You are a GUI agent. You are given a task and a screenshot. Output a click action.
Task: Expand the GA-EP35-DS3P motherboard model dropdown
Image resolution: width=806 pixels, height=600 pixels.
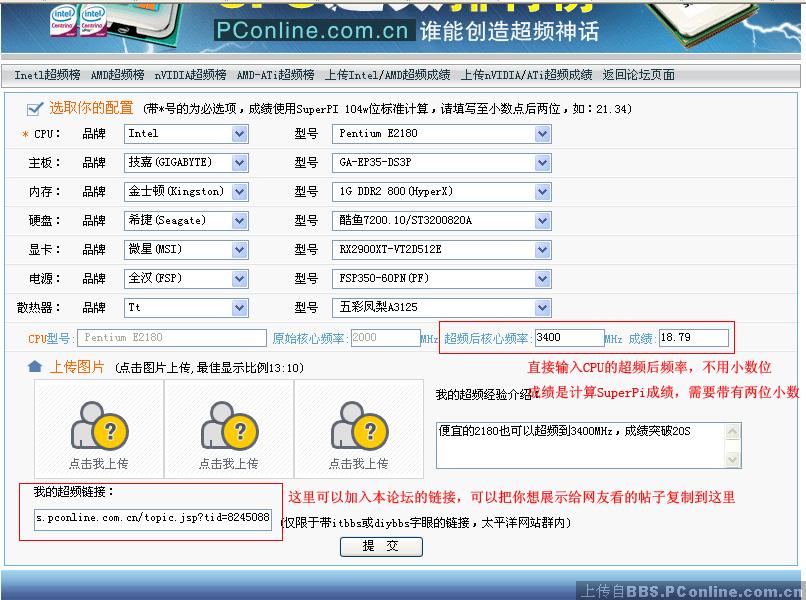point(442,163)
